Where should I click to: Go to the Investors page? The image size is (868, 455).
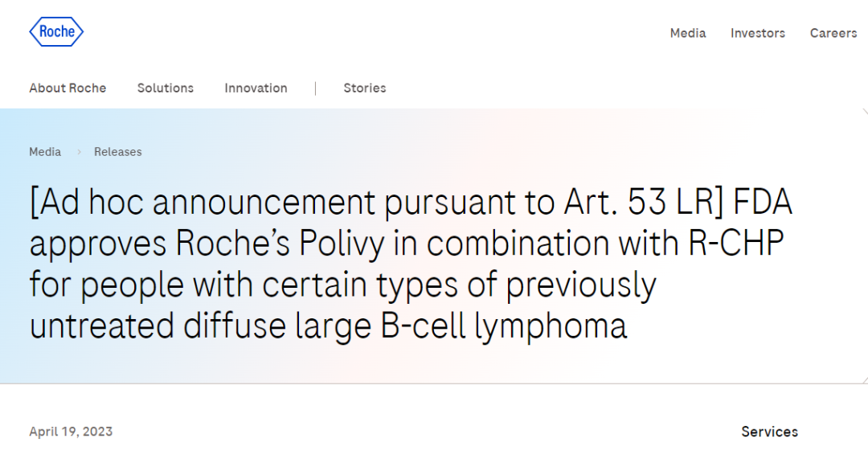757,33
